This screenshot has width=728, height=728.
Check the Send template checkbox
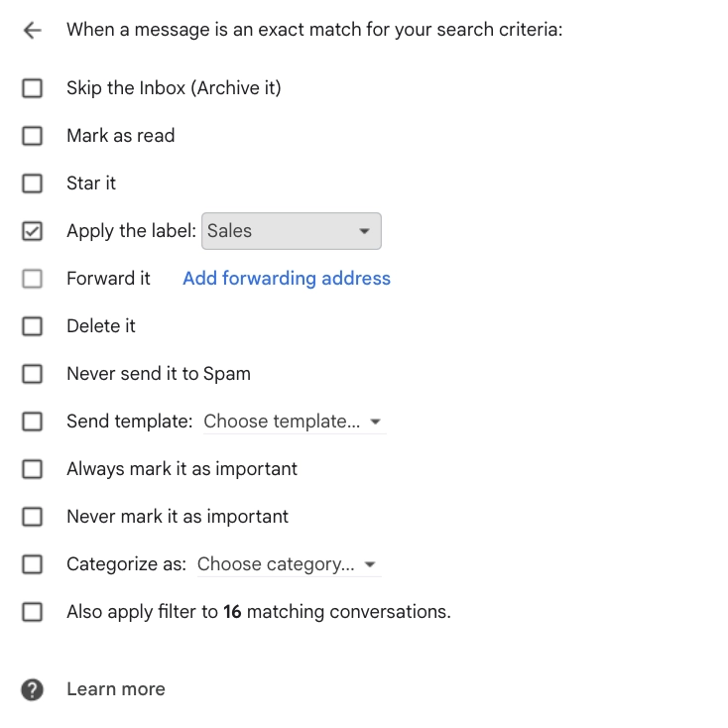coord(33,422)
